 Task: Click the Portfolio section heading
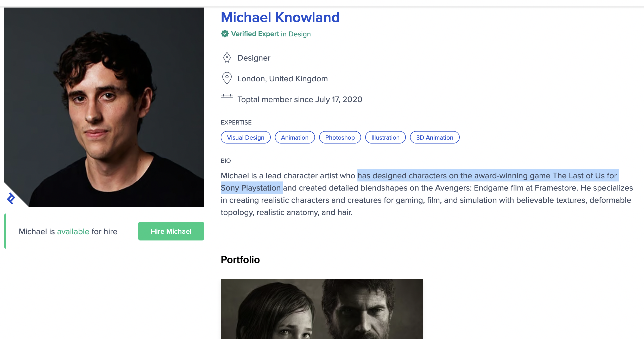240,260
